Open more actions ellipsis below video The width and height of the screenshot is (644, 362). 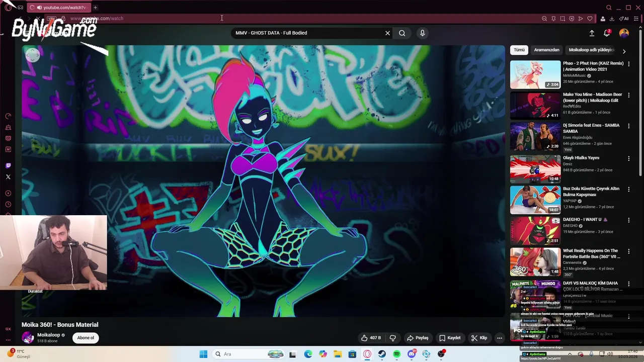click(500, 338)
